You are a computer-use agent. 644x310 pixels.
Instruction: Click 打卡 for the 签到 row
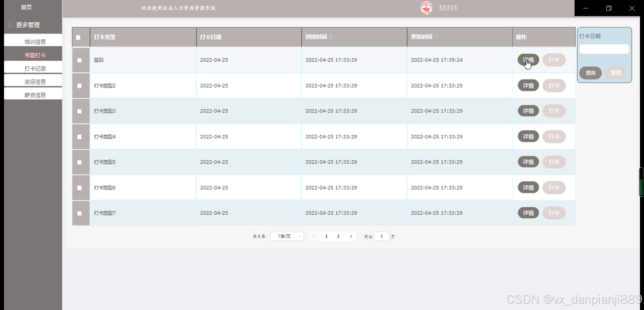click(x=554, y=60)
